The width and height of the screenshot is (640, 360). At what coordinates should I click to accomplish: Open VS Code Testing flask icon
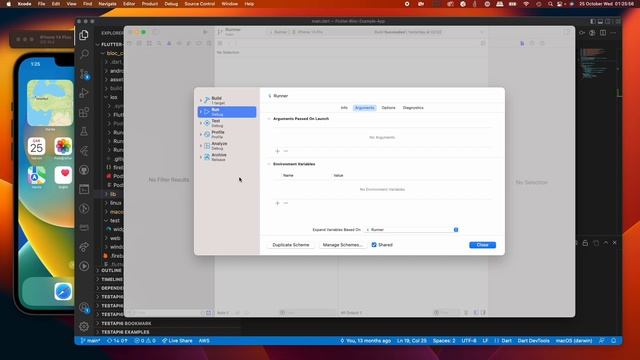point(84,131)
